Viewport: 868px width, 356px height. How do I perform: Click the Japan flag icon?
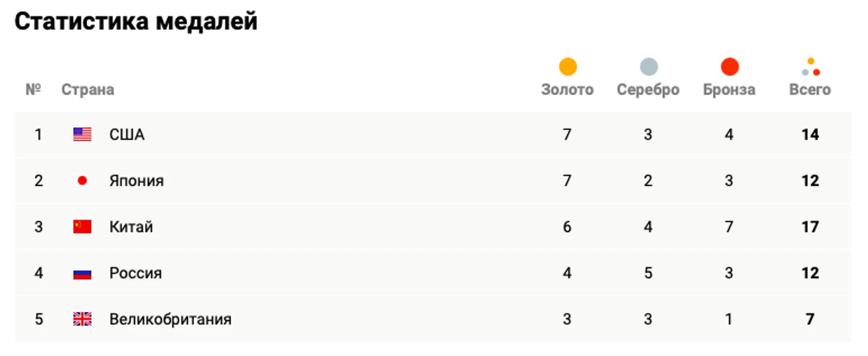82,180
